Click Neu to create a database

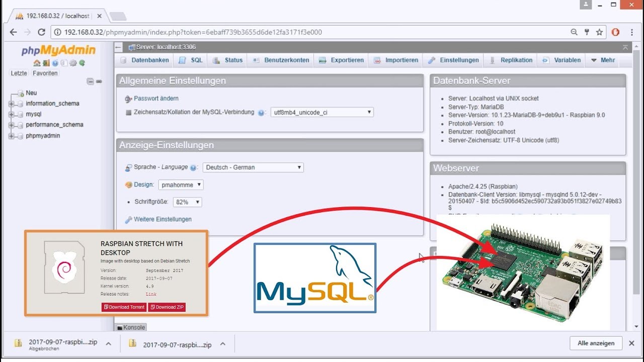click(31, 93)
